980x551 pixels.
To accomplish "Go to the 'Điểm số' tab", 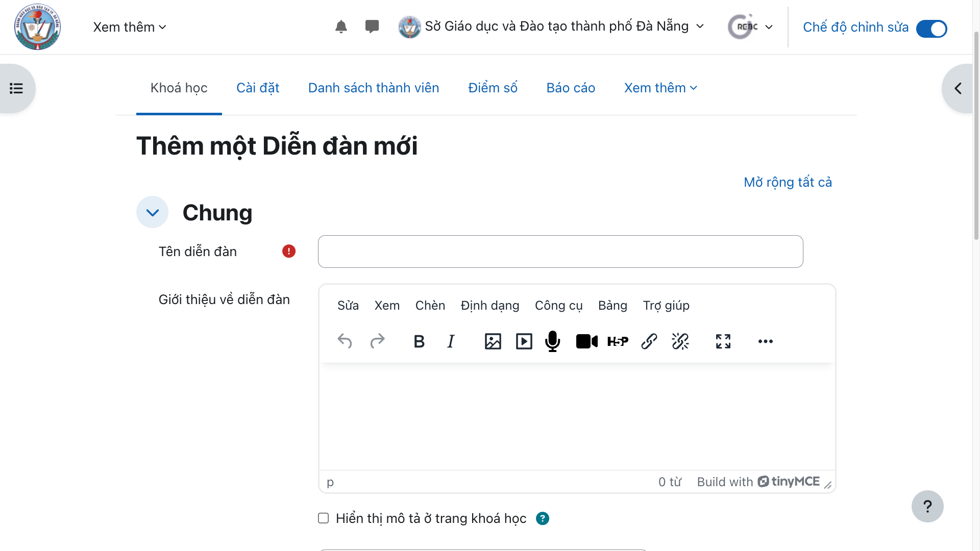I will [493, 88].
